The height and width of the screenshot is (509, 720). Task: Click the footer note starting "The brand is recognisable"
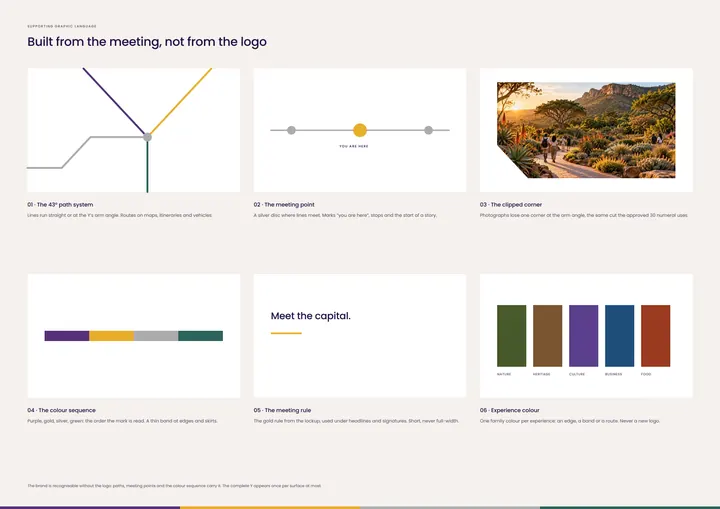point(174,486)
